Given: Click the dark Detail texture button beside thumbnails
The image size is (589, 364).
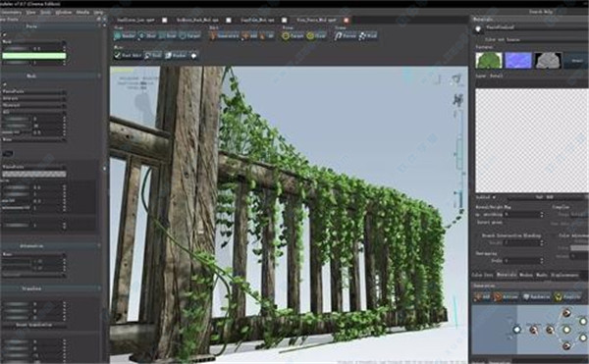Looking at the screenshot, I should [x=576, y=61].
